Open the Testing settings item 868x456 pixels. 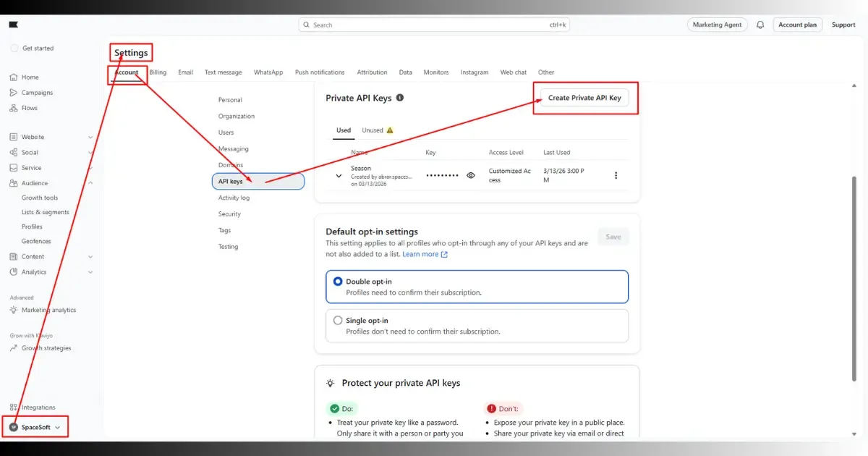tap(228, 247)
